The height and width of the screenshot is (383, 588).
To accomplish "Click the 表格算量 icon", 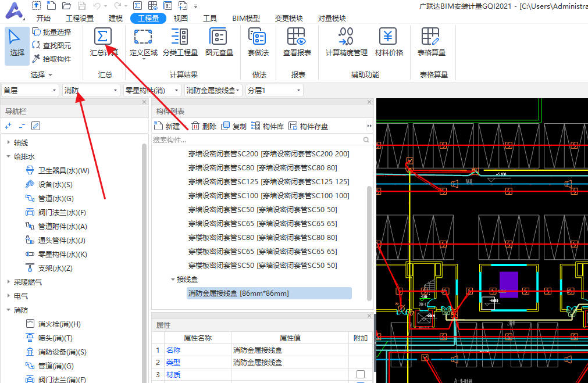I will pos(431,38).
